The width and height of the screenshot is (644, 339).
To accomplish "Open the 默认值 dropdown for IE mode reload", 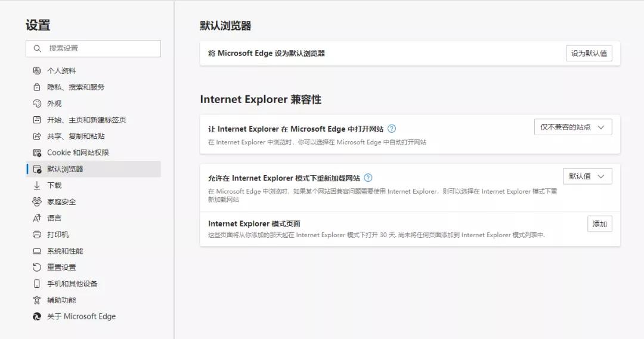I will coord(587,176).
